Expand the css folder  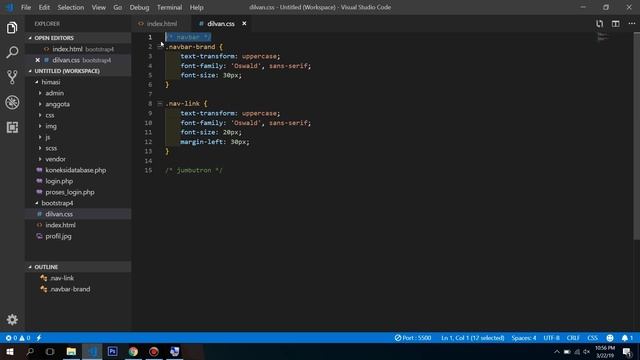[x=40, y=115]
